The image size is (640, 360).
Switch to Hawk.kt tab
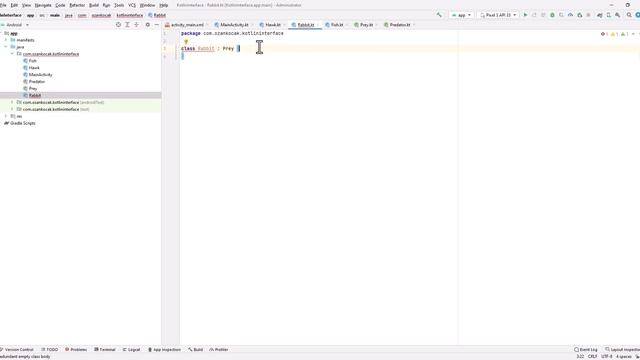pyautogui.click(x=272, y=25)
